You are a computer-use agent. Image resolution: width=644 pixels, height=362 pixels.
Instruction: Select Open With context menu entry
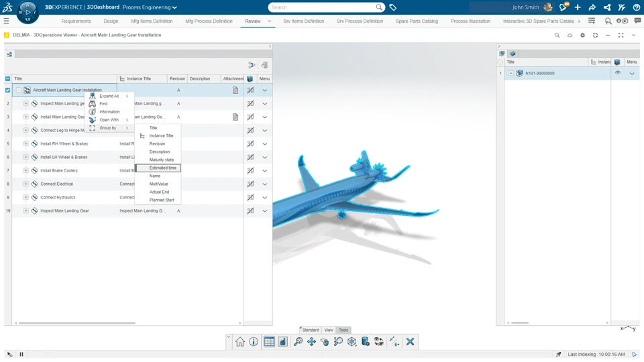(x=109, y=120)
